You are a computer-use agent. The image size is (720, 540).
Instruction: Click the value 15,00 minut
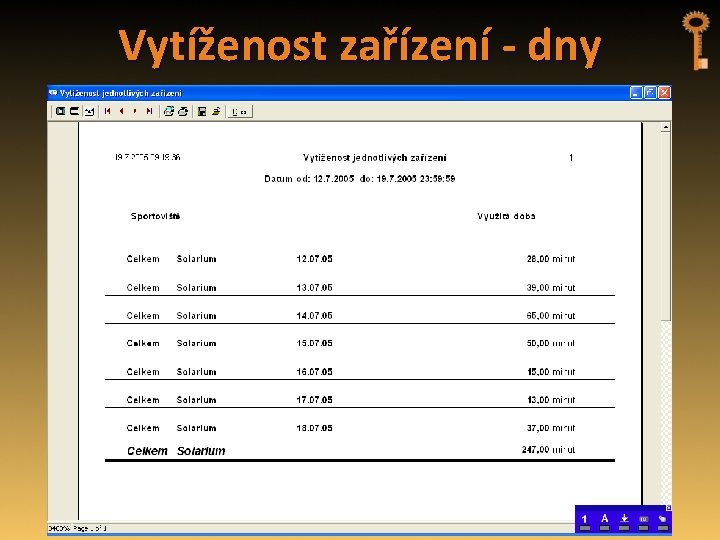551,372
